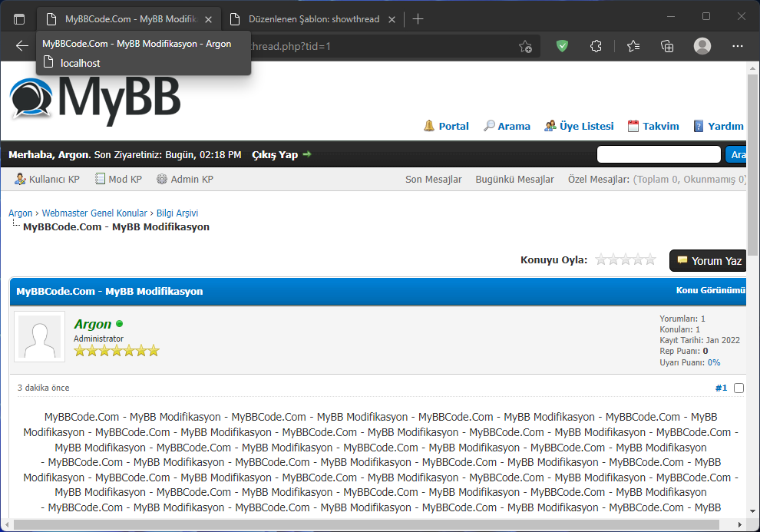
Task: Click the Kullanıcı KP user icon
Action: coord(20,180)
